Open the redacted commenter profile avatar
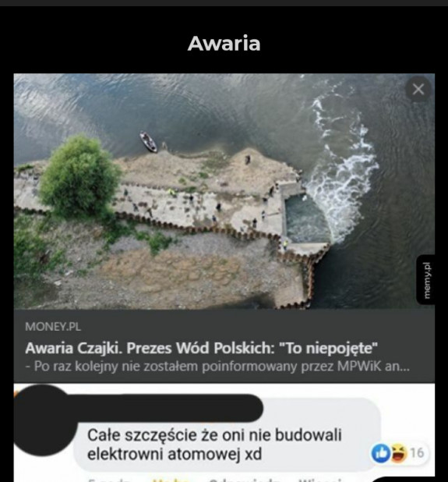This screenshot has height=482, width=448. pyautogui.click(x=44, y=420)
